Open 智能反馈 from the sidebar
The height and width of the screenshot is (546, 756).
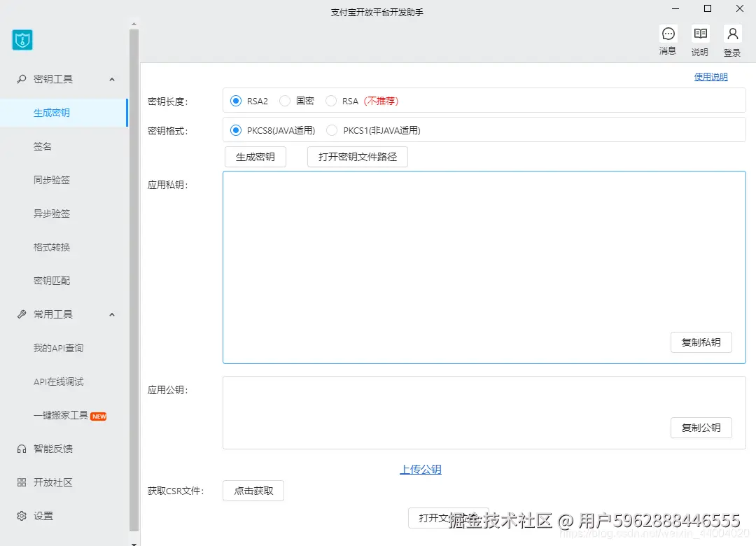click(x=42, y=449)
